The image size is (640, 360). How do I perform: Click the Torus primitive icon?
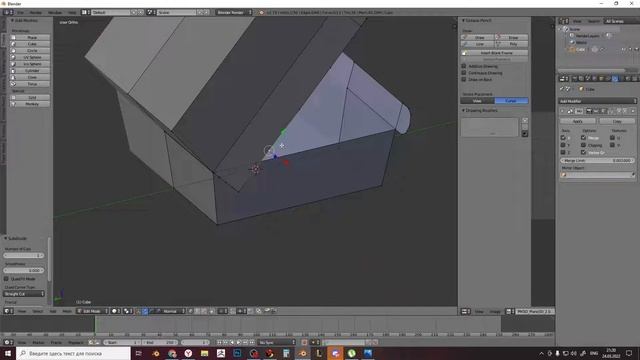coord(13,84)
